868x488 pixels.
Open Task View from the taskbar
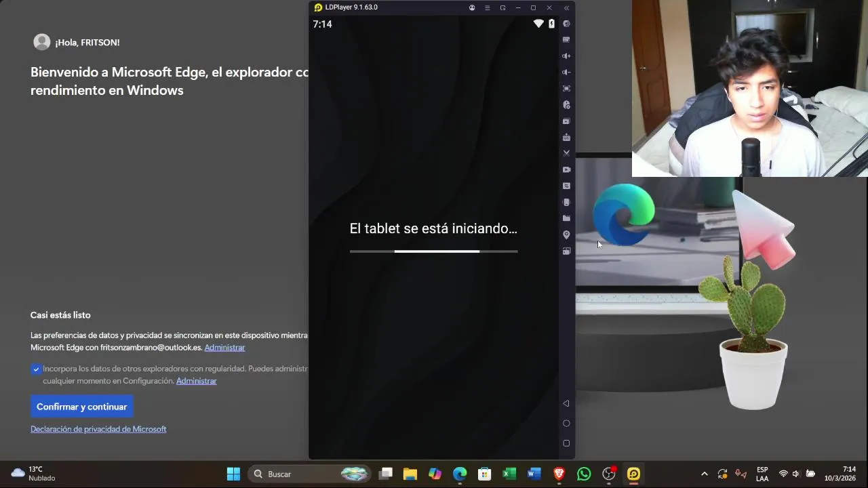click(x=386, y=474)
